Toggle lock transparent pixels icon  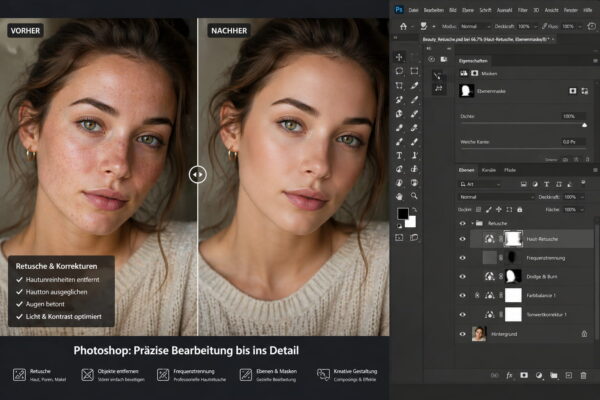[x=478, y=210]
